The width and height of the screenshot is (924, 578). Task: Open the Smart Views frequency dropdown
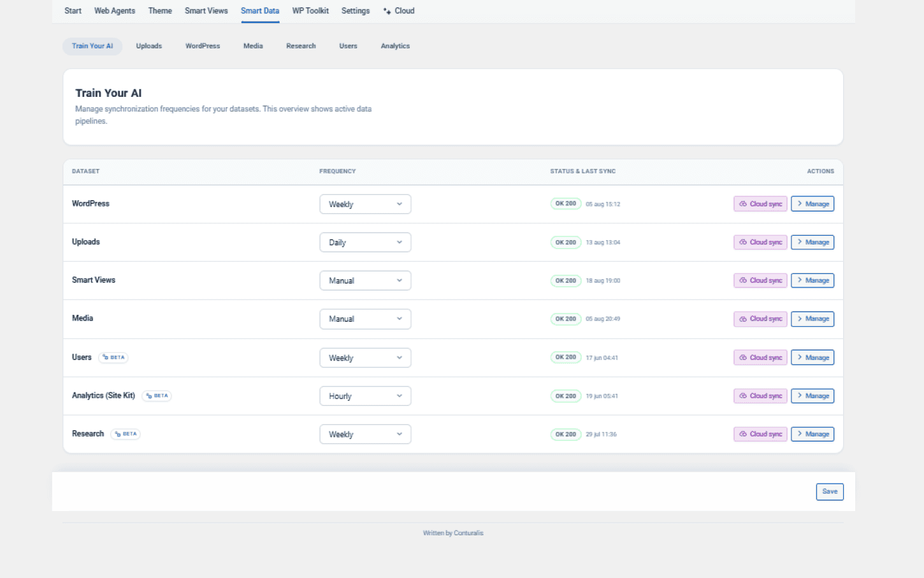coord(365,280)
